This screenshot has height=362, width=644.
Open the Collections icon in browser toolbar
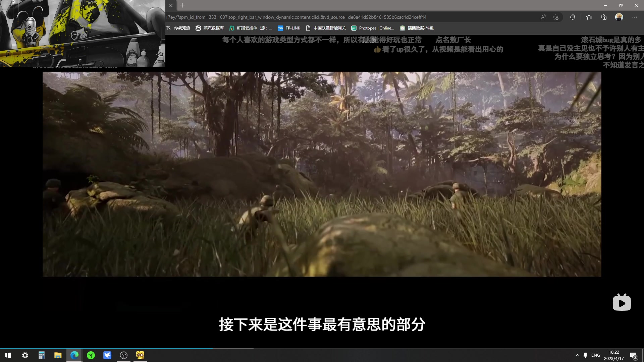tap(604, 17)
